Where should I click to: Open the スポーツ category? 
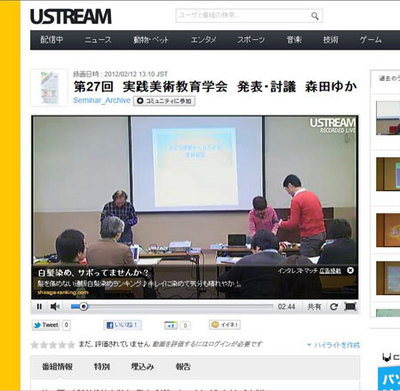tap(251, 40)
